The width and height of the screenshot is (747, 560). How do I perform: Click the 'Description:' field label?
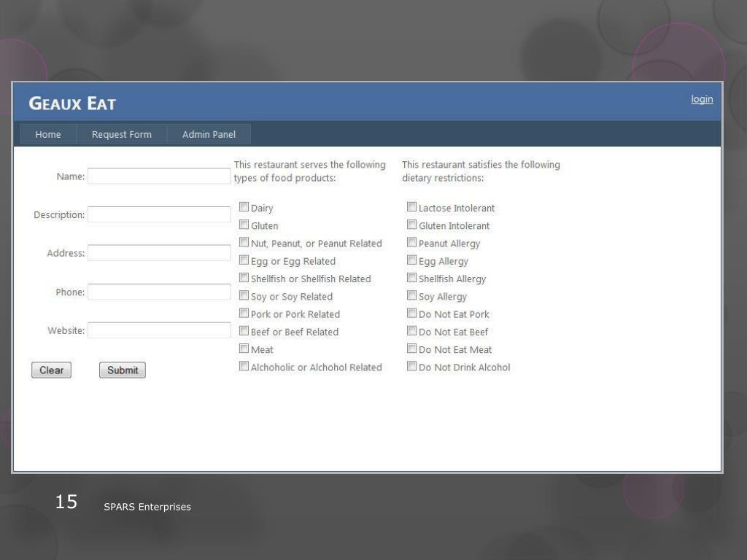click(59, 215)
